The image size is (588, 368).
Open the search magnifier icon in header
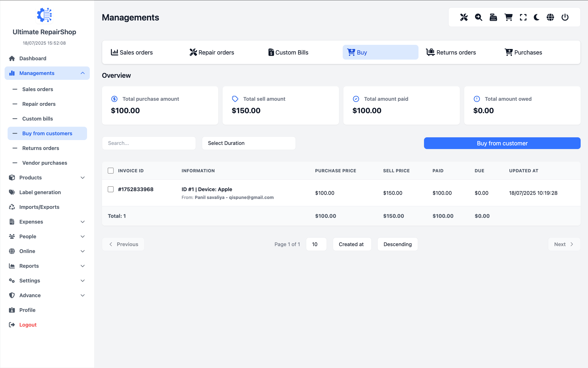[x=479, y=17]
